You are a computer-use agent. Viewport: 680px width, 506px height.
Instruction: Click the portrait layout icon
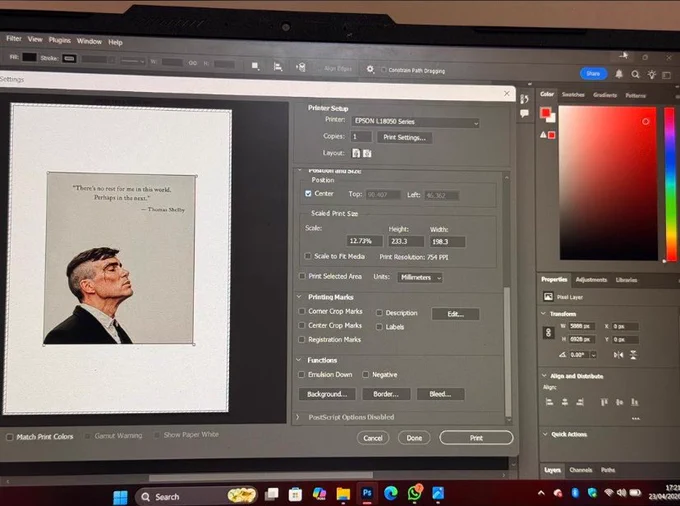pos(356,153)
